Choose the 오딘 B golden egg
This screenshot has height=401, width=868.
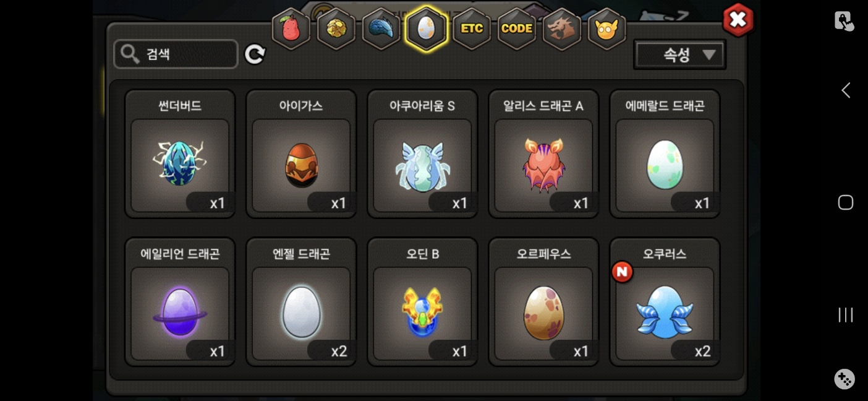coord(422,302)
